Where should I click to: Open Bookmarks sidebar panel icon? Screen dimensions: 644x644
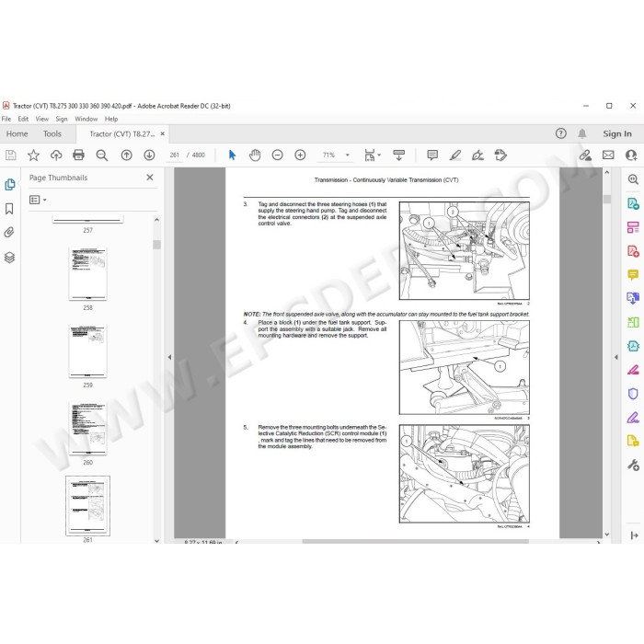[9, 209]
